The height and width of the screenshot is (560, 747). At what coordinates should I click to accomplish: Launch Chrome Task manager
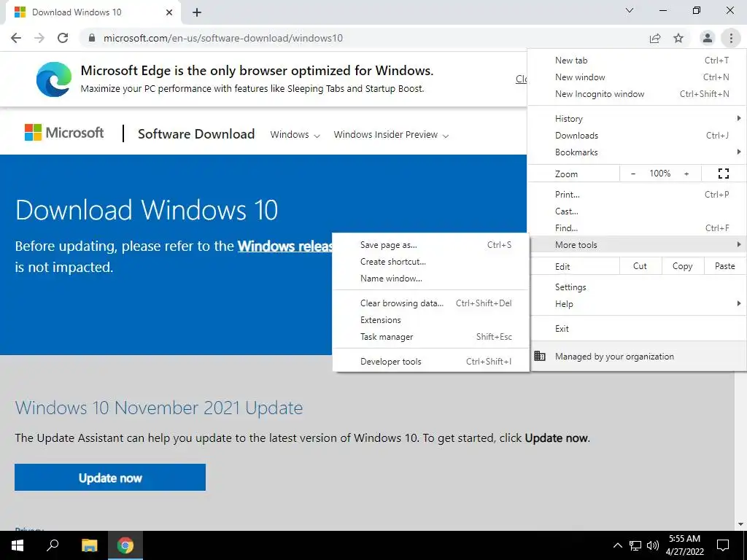[x=430, y=337]
